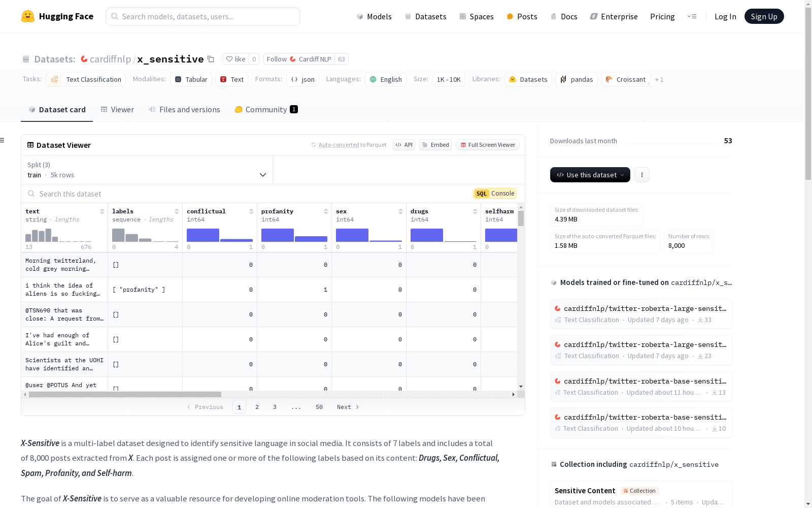This screenshot has width=812, height=508.
Task: Go to page 2 of the dataset
Action: (x=257, y=407)
